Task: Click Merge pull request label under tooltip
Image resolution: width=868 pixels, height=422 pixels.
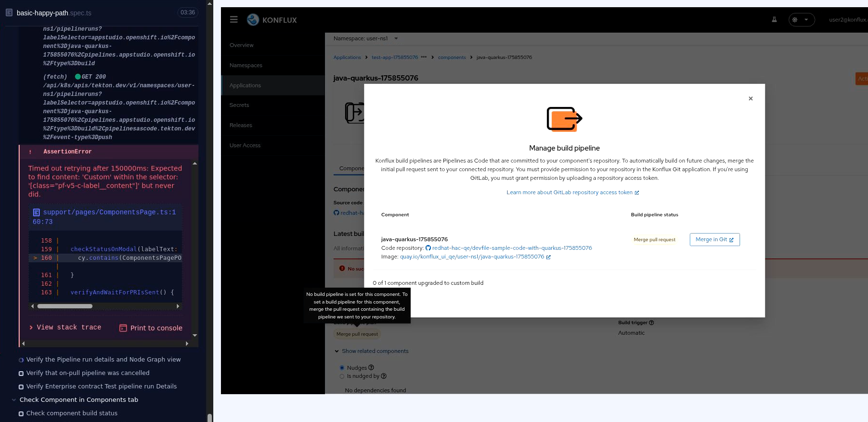Action: (357, 334)
